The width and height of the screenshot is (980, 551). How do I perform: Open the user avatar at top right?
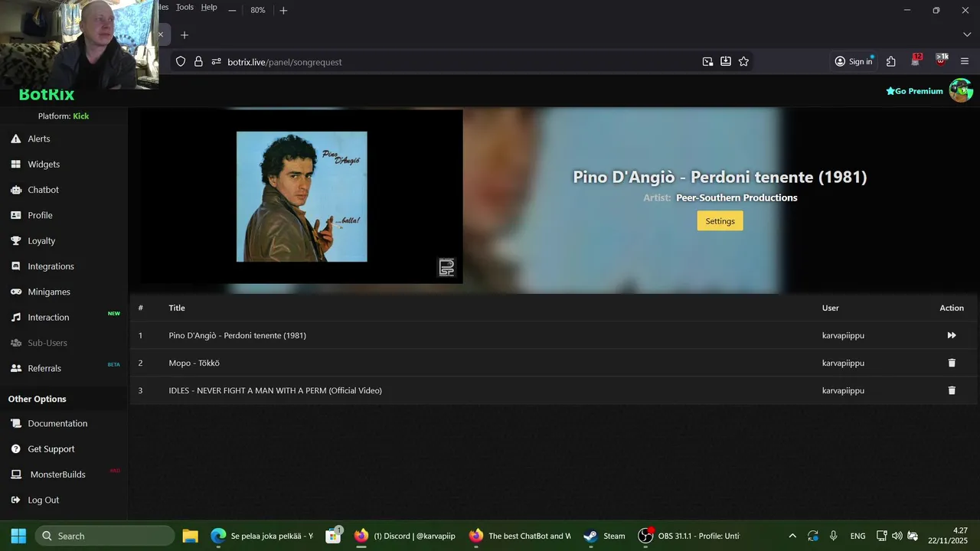pos(961,90)
